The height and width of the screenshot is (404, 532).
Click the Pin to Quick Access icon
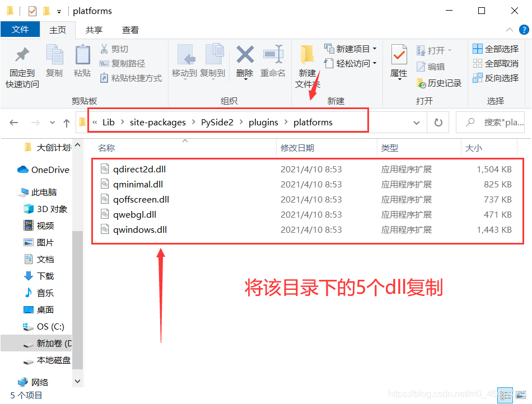[x=22, y=55]
